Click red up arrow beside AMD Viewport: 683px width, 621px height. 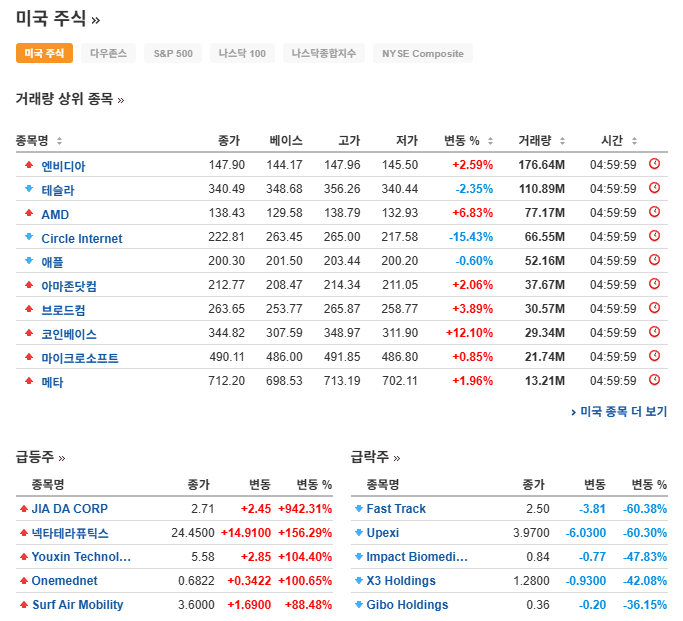click(29, 213)
